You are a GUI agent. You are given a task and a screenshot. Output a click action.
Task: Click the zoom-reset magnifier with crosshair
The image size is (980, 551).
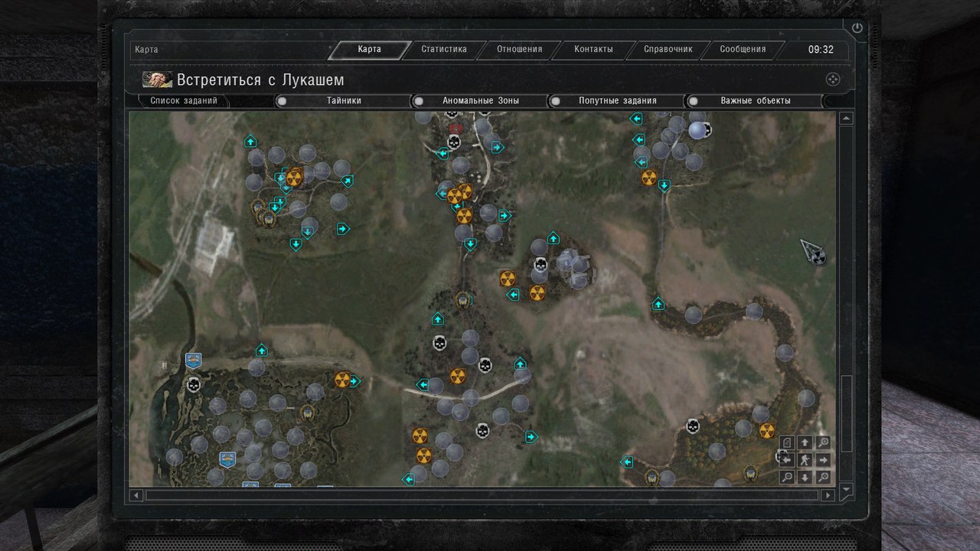click(823, 478)
